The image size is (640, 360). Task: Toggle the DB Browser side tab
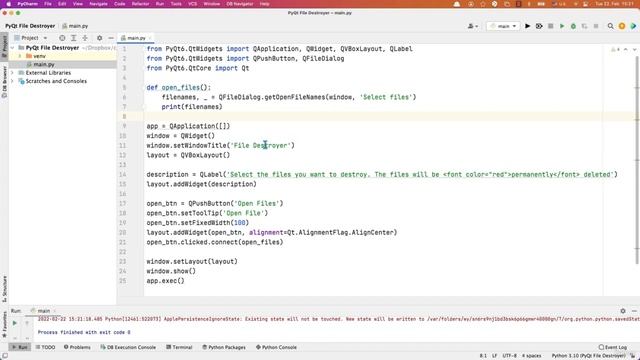(4, 82)
